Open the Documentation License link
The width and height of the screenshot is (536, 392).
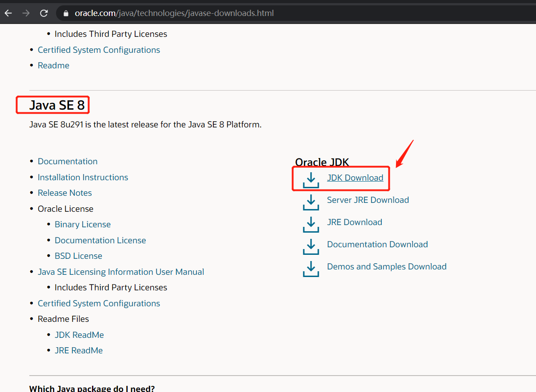100,240
